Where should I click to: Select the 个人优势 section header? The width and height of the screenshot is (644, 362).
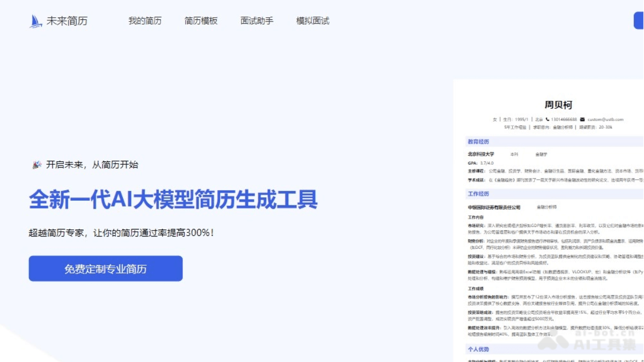point(479,349)
